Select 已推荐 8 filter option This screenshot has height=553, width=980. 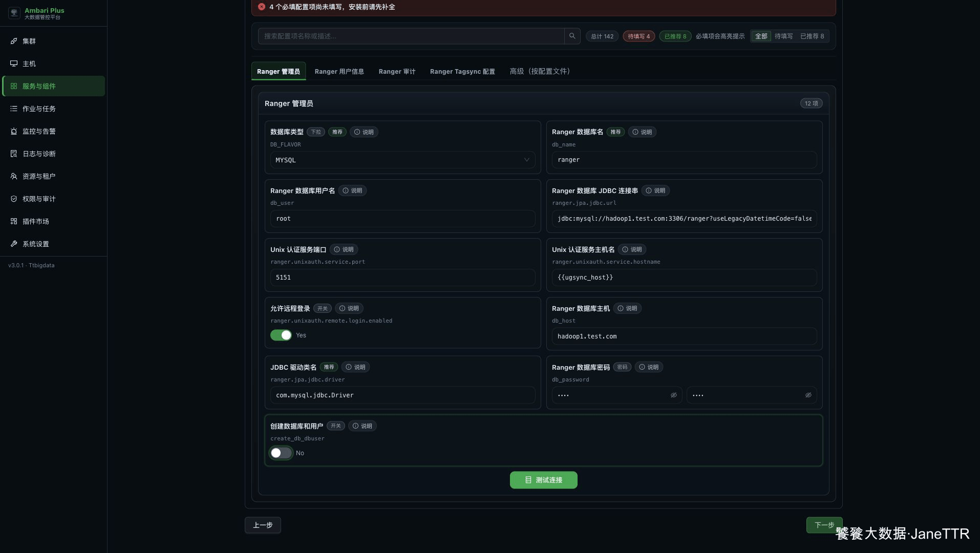(x=812, y=36)
